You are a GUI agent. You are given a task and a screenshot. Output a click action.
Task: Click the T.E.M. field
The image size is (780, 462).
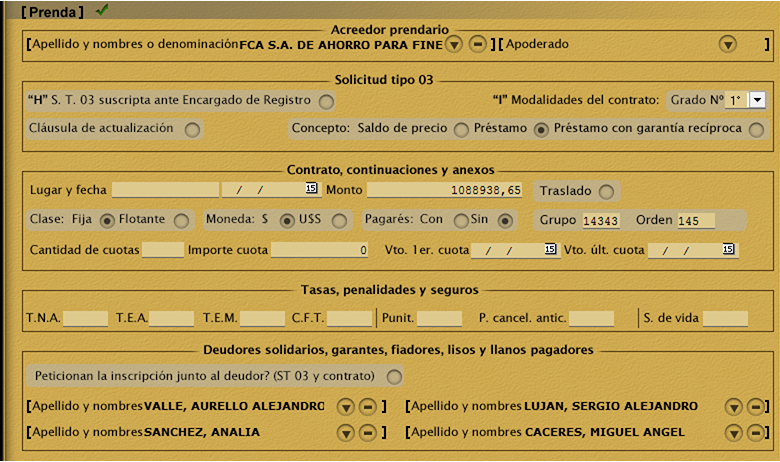[x=262, y=318]
